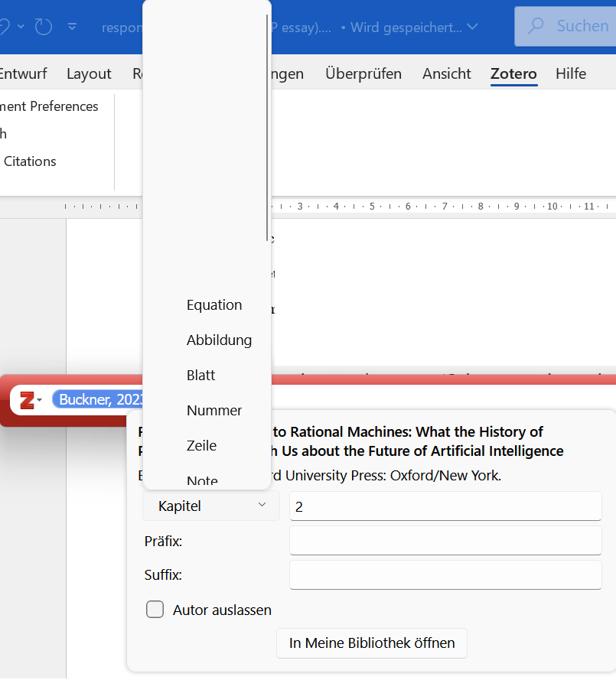Open the Ansicht ribbon tab
This screenshot has width=616, height=680.
pyautogui.click(x=446, y=73)
